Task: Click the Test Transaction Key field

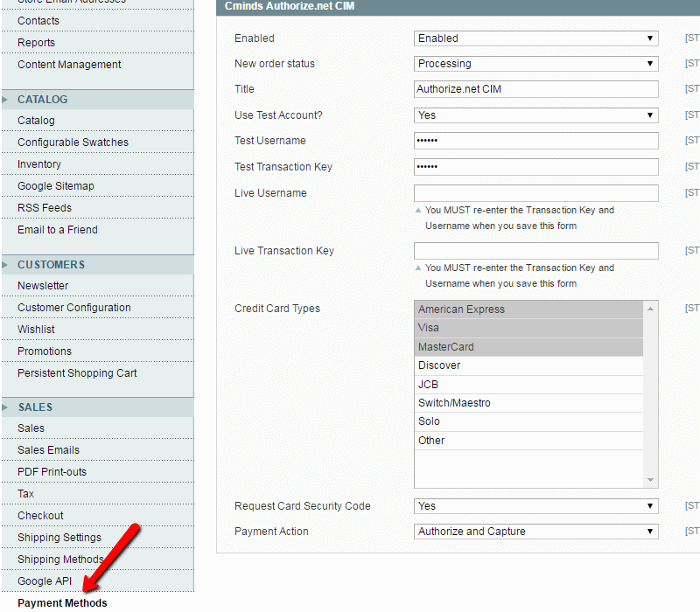Action: coord(535,167)
